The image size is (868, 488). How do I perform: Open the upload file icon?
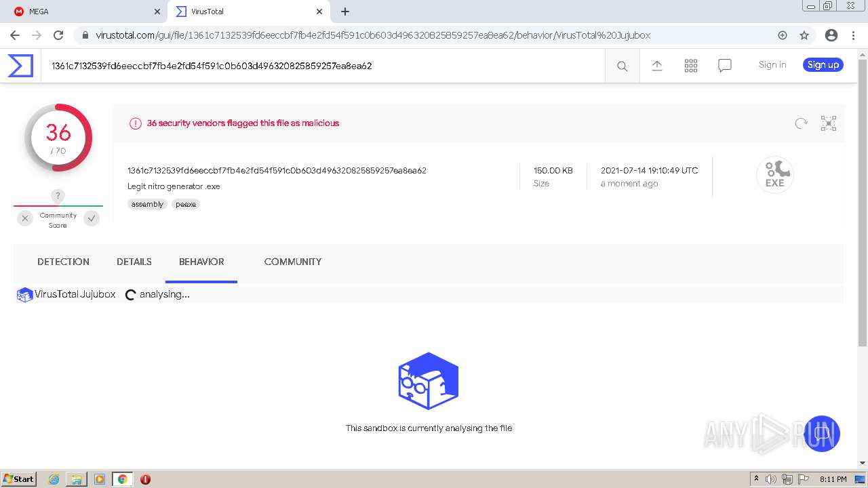657,65
